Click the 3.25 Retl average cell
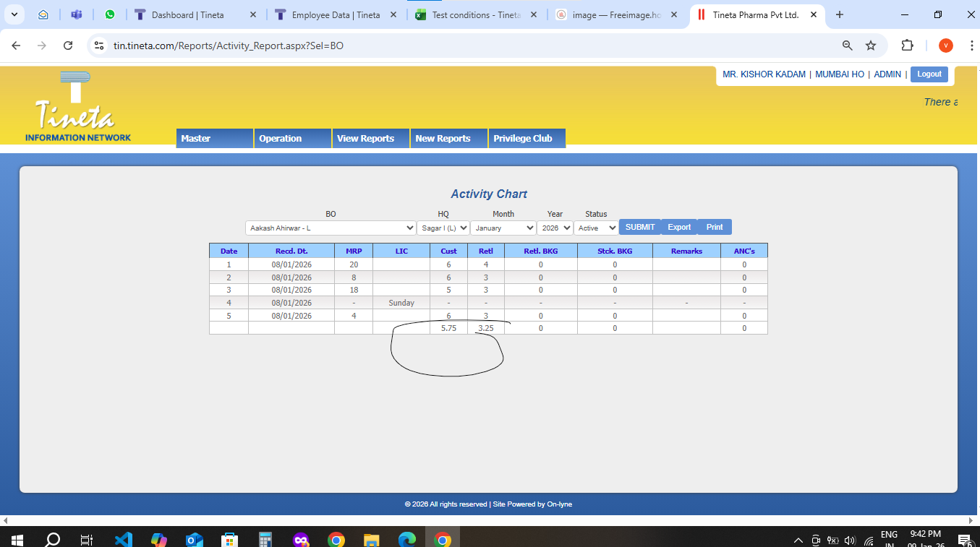Screen dimensions: 980x547 [486, 328]
